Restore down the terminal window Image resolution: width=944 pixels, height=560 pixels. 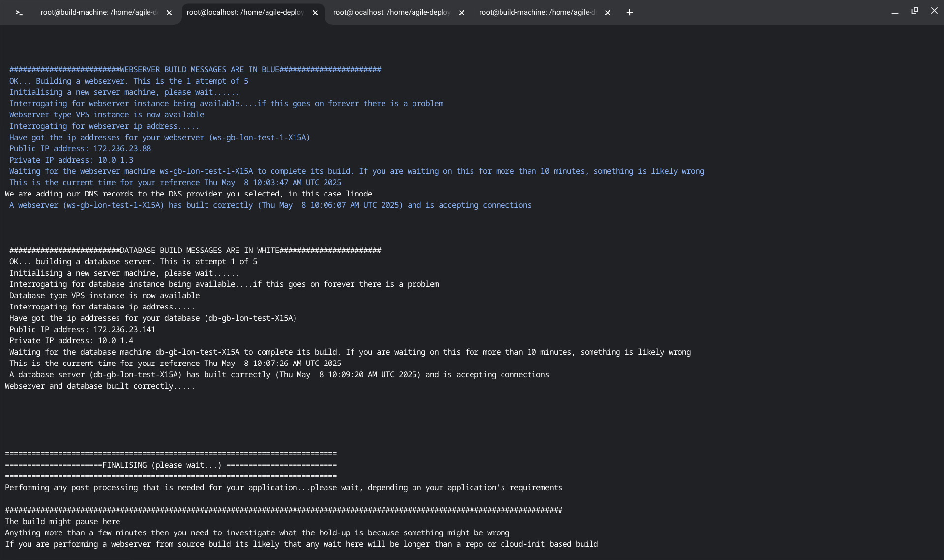(x=914, y=11)
